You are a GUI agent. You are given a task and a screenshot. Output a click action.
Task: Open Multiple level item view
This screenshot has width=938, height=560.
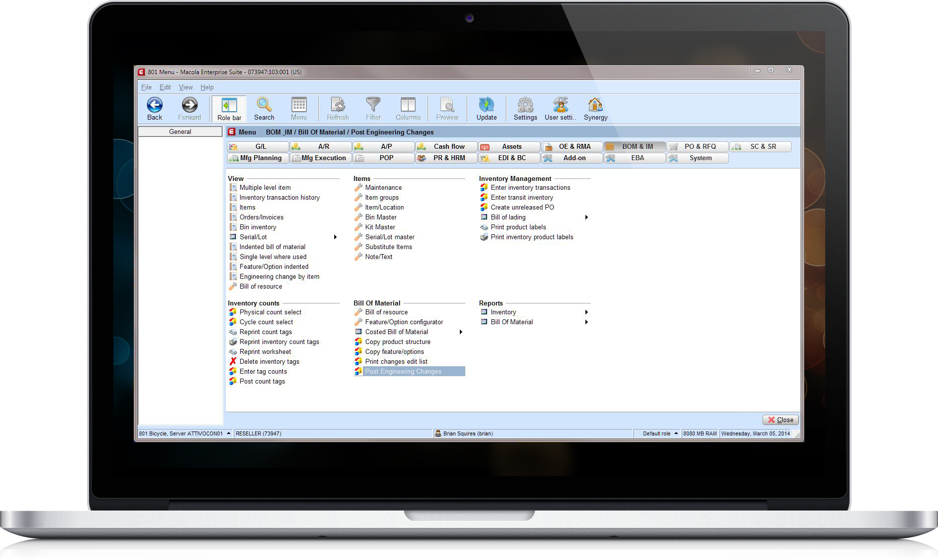click(x=265, y=188)
